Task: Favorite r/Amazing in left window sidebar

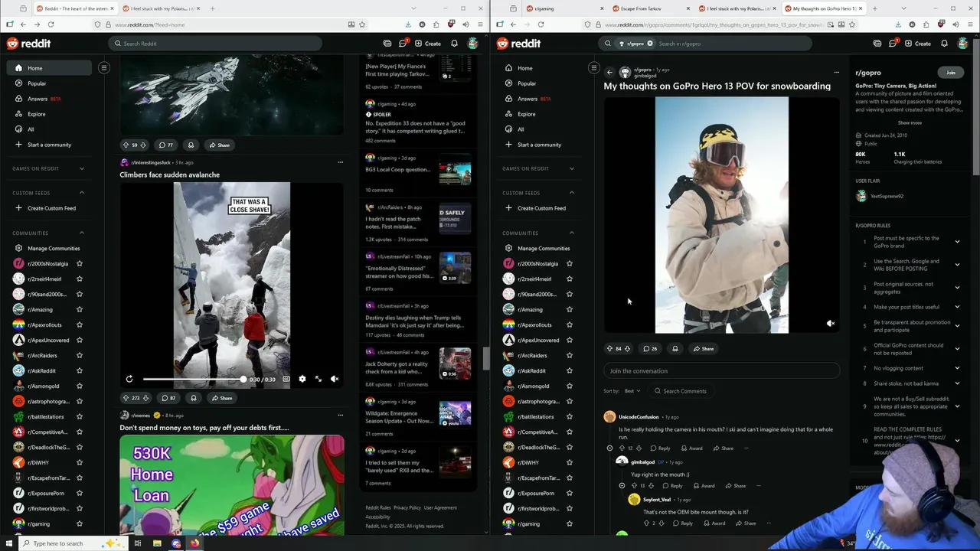Action: (79, 309)
